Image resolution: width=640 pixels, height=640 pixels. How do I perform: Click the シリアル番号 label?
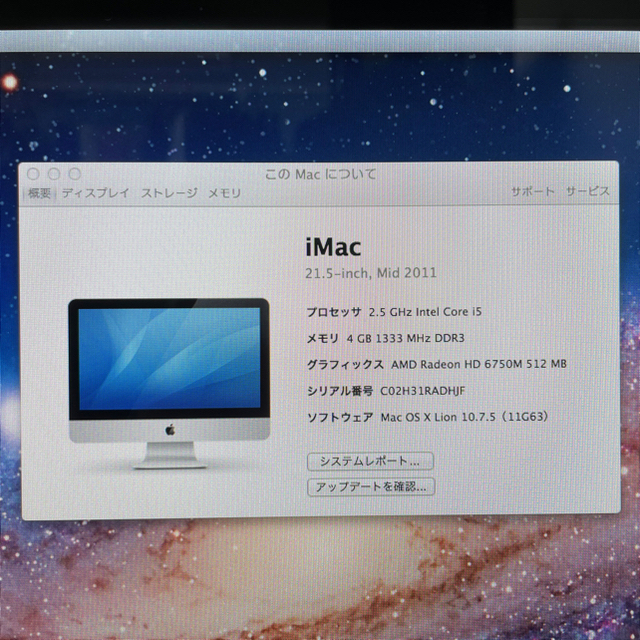[x=340, y=391]
